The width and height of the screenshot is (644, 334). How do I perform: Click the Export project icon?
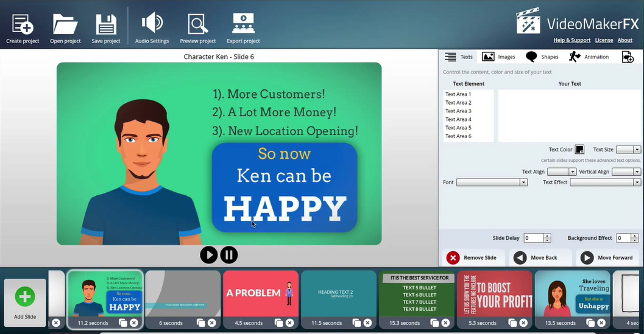coord(243,25)
